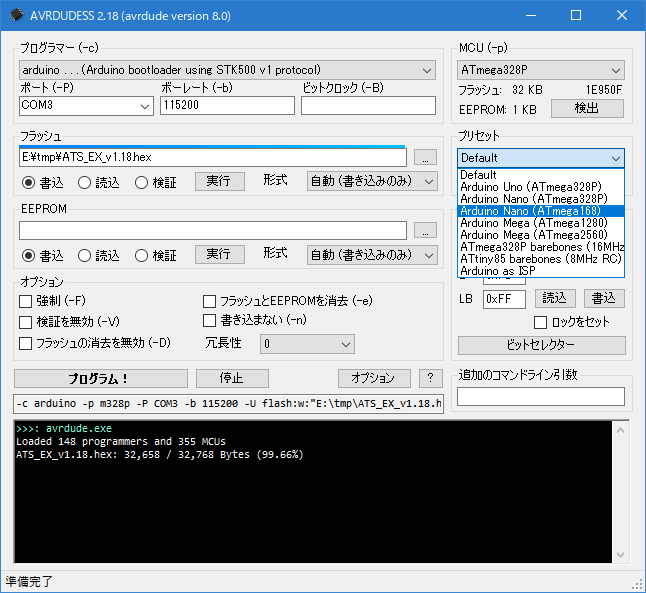This screenshot has width=646, height=593.
Task: Click the window resize grip in status bar
Action: tap(638, 585)
